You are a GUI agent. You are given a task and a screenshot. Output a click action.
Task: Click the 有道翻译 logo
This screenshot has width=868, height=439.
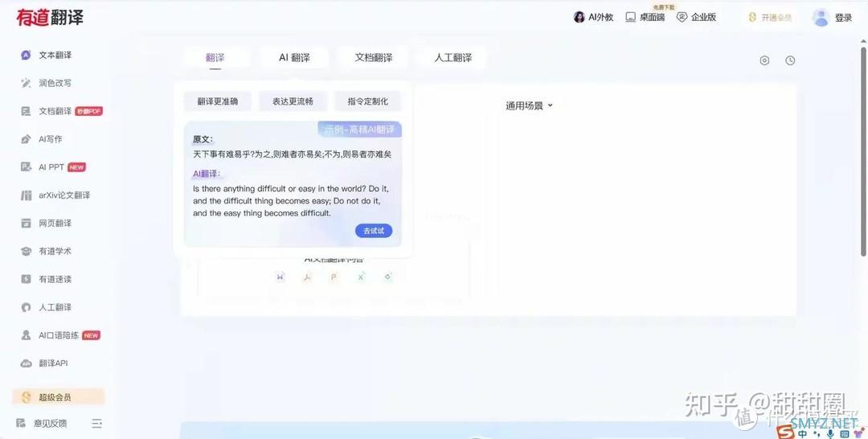[50, 17]
